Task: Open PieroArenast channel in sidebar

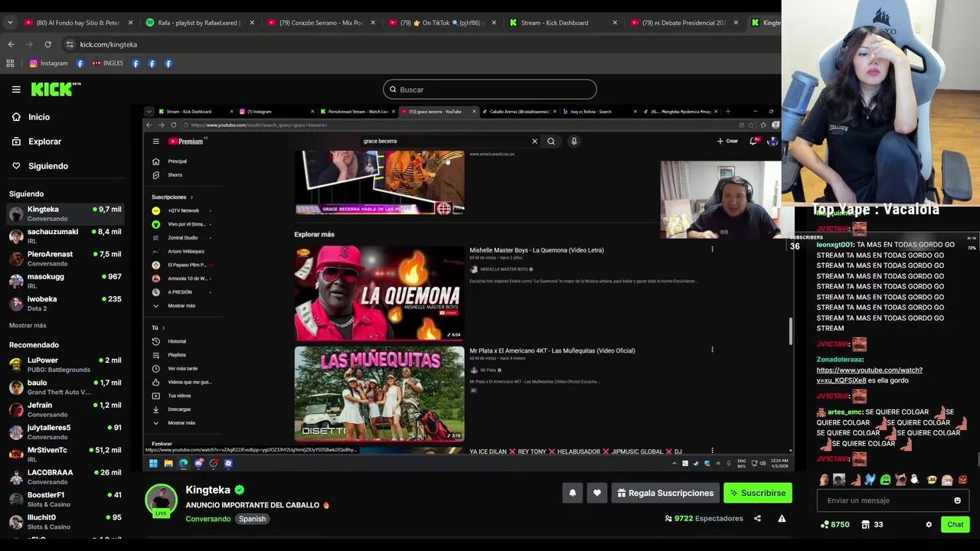Action: click(x=65, y=258)
